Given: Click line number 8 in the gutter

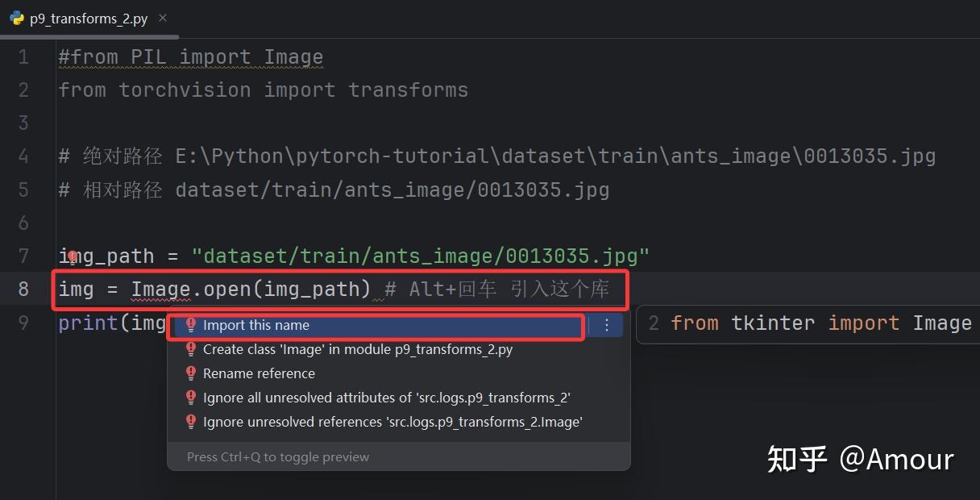Looking at the screenshot, I should coord(23,289).
